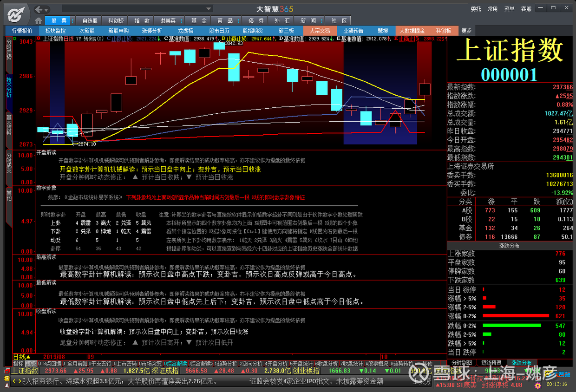The image size is (576, 392).
Task: Switch to the 新三板 tab
Action: pos(286,31)
